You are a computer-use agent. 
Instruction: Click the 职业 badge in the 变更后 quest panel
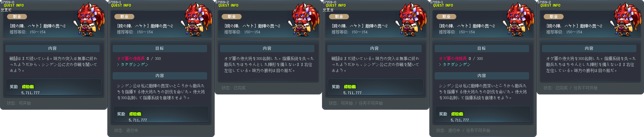click(339, 17)
